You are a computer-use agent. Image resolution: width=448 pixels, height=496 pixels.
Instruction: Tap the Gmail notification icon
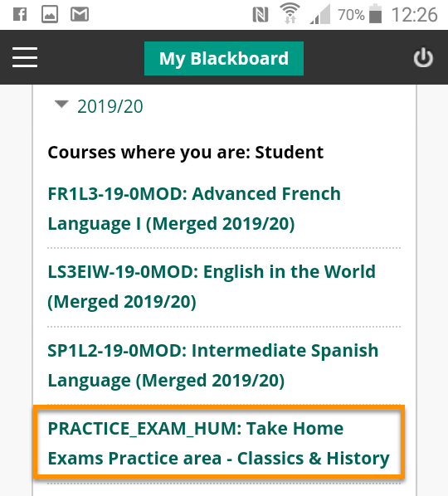[80, 15]
